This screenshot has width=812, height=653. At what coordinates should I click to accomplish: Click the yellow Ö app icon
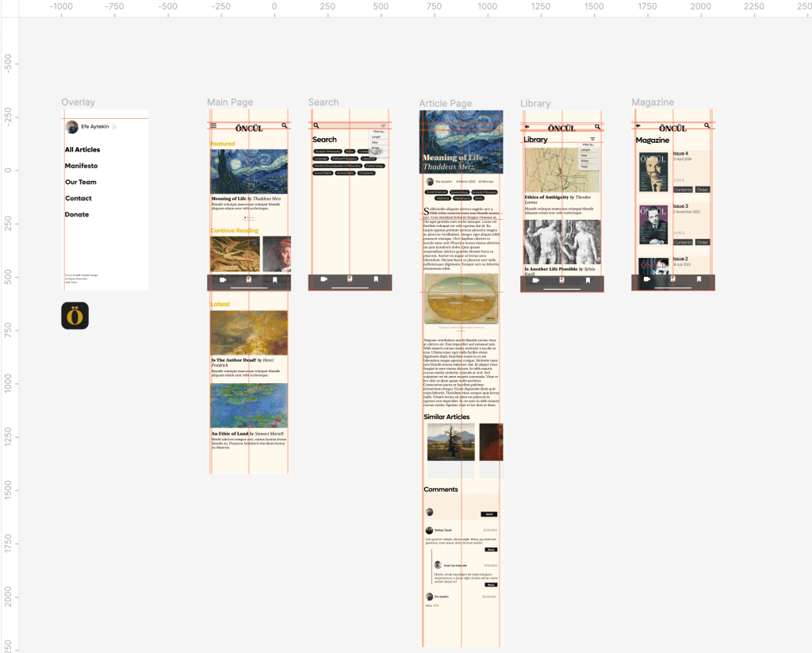(75, 316)
